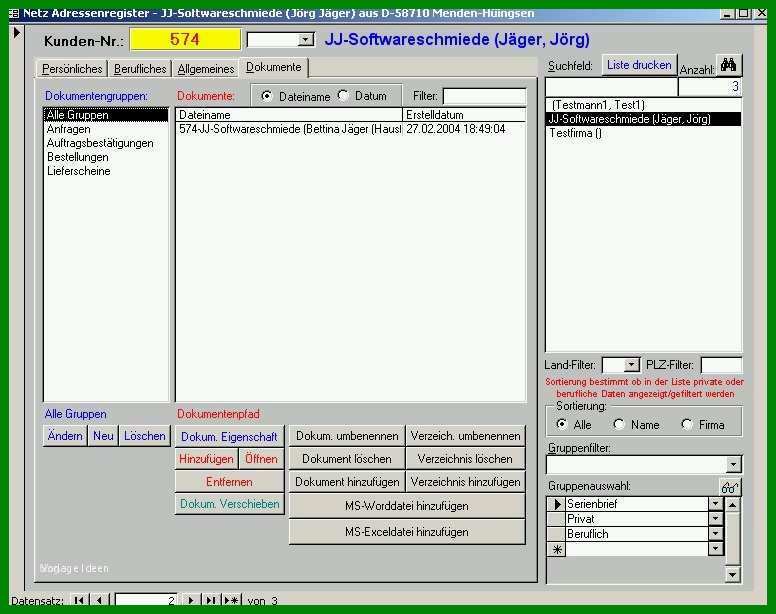Click the Entfernen button
Viewport: 776px width, 614px height.
pyautogui.click(x=229, y=482)
